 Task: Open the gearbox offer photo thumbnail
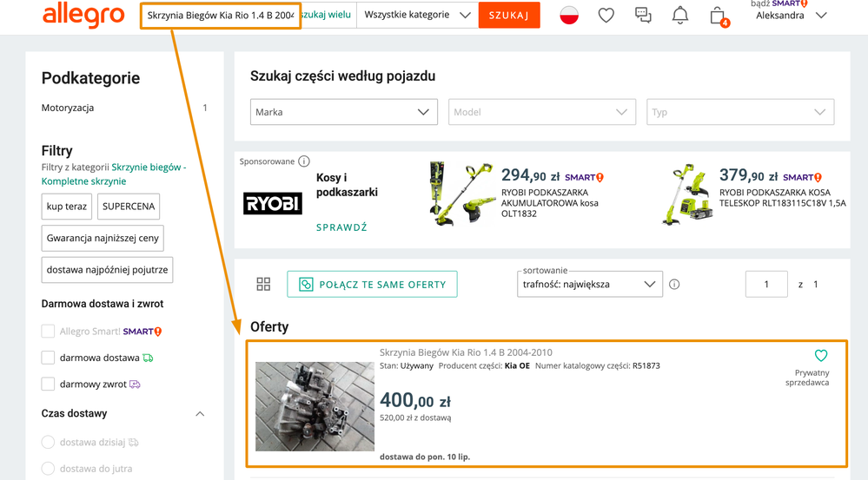coord(315,406)
